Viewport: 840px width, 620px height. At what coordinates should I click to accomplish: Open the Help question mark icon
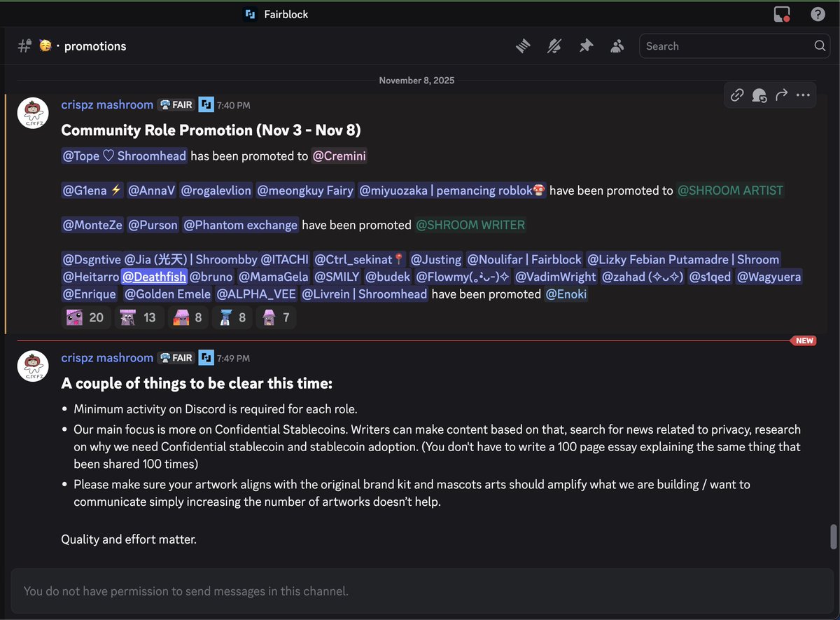[x=818, y=13]
